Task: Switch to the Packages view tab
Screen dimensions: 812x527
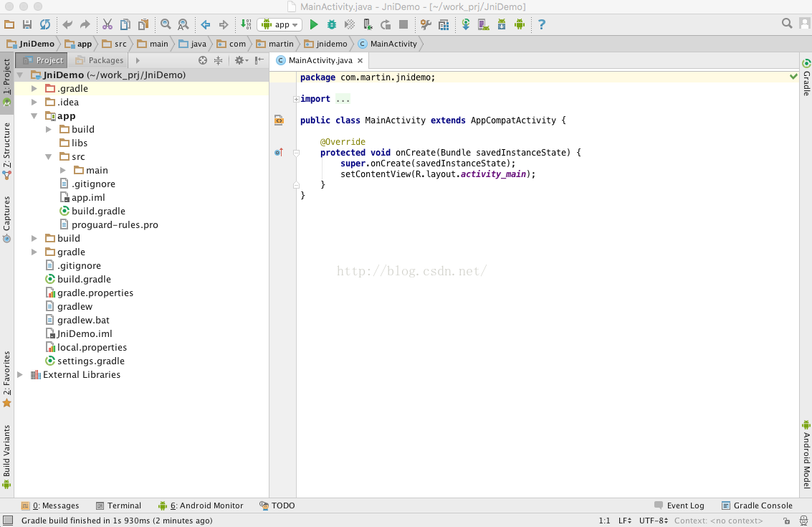Action: click(100, 61)
